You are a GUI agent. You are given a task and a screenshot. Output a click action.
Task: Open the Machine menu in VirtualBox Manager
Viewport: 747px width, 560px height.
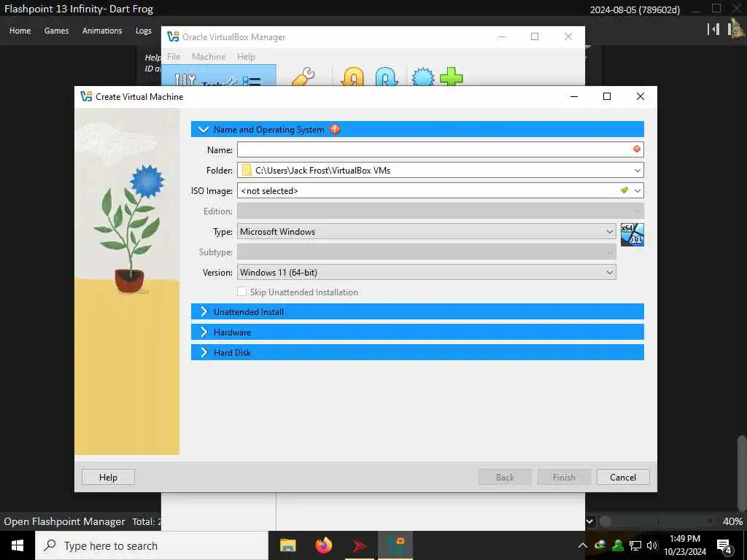click(209, 56)
